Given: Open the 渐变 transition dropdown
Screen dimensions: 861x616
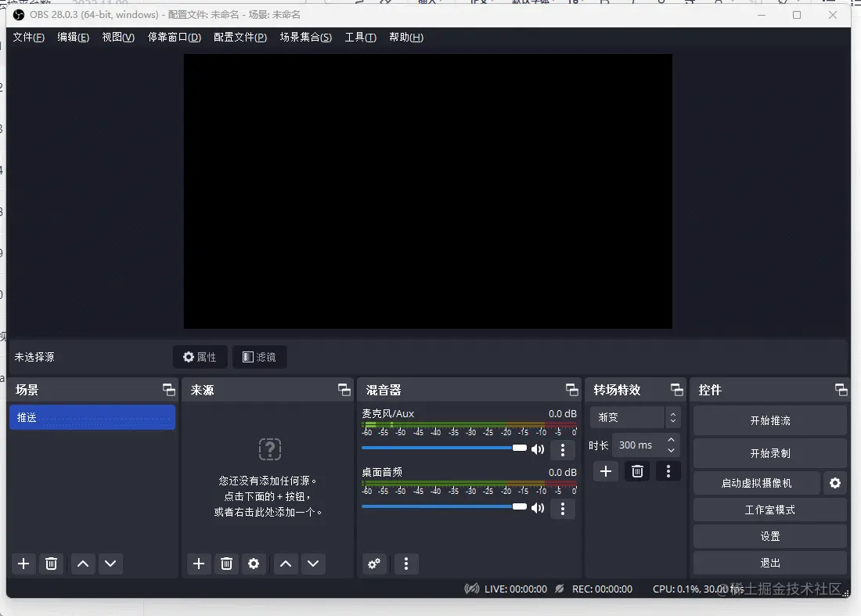Looking at the screenshot, I should click(636, 418).
